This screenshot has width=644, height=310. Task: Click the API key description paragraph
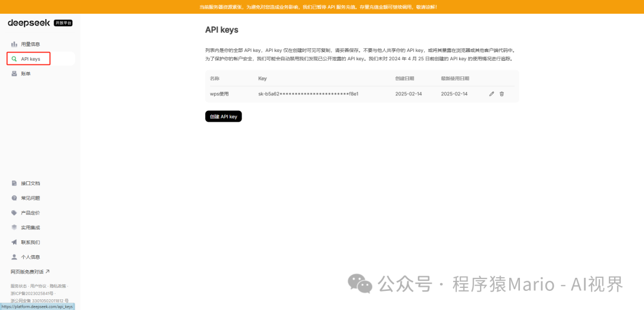pyautogui.click(x=360, y=55)
